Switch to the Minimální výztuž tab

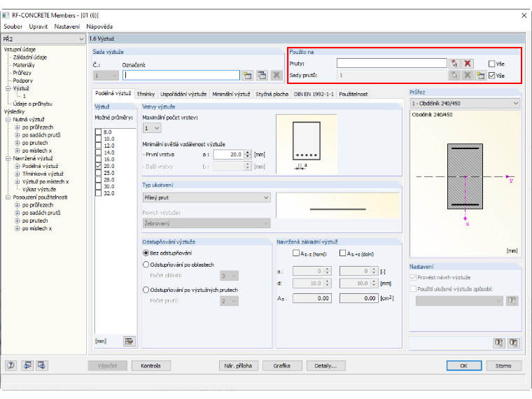point(231,94)
